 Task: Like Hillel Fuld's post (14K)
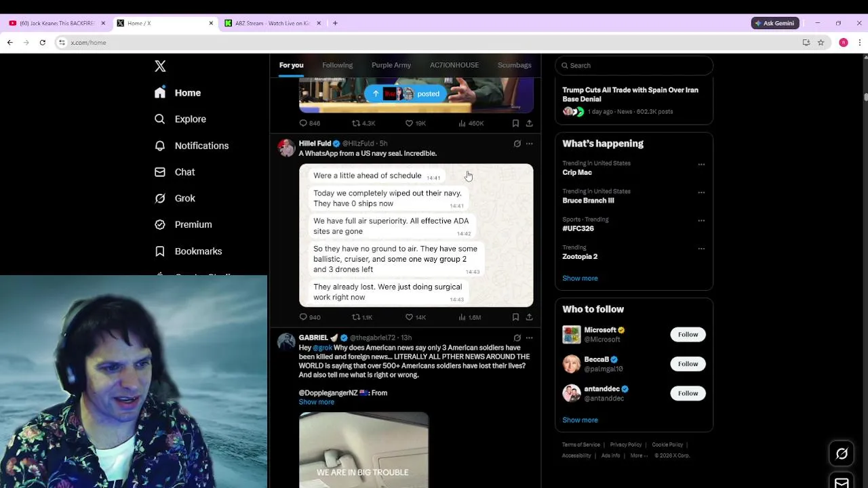point(416,317)
